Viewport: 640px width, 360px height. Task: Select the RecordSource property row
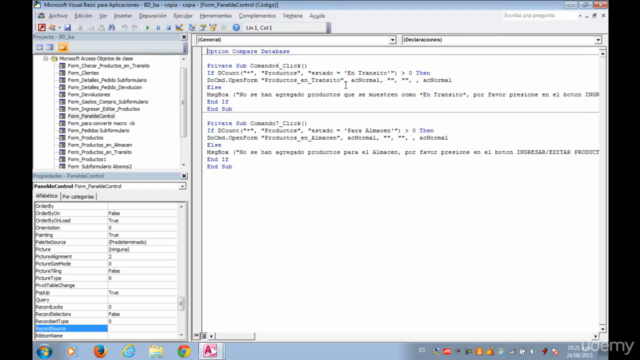[106, 329]
